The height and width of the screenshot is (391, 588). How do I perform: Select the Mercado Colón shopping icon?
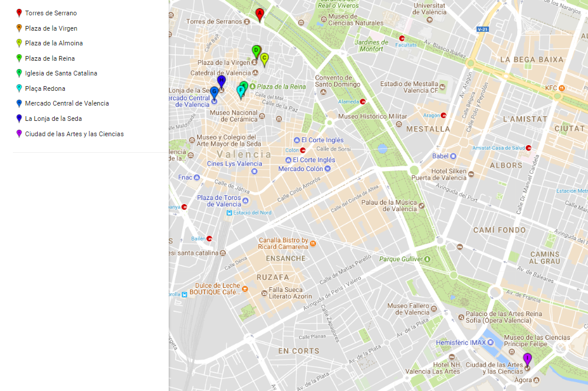329,169
